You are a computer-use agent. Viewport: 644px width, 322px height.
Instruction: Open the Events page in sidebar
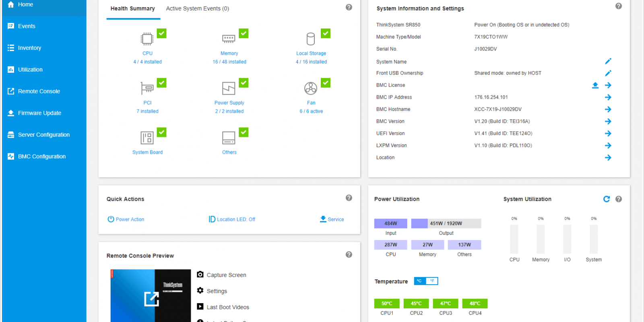click(x=44, y=26)
